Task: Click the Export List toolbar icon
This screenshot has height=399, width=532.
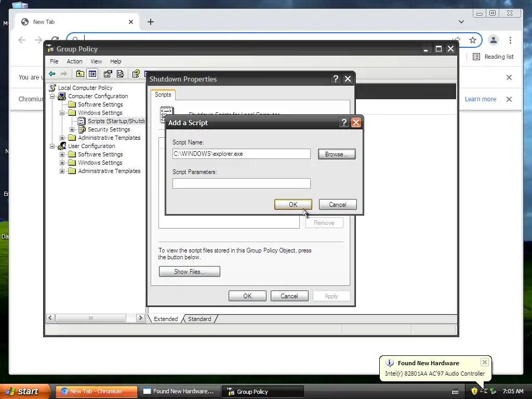Action: pyautogui.click(x=120, y=74)
